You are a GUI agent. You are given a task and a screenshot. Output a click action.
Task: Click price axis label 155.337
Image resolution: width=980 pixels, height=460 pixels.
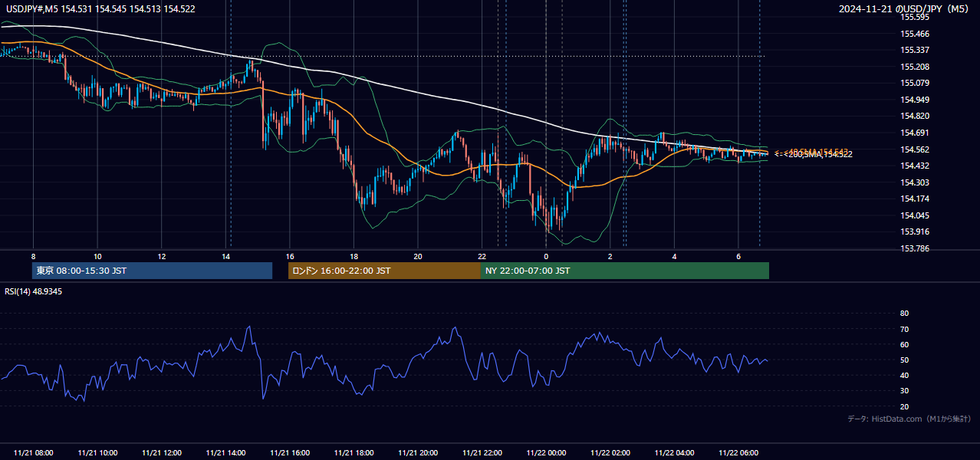[915, 50]
